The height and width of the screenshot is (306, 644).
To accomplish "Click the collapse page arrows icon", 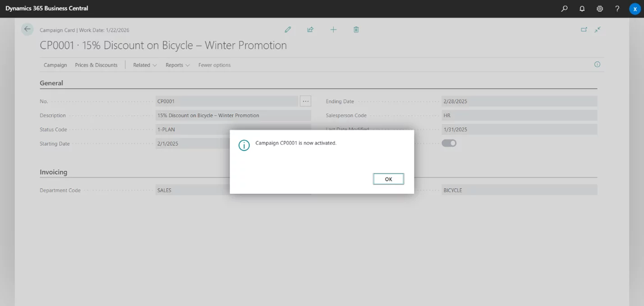I will pos(598,30).
